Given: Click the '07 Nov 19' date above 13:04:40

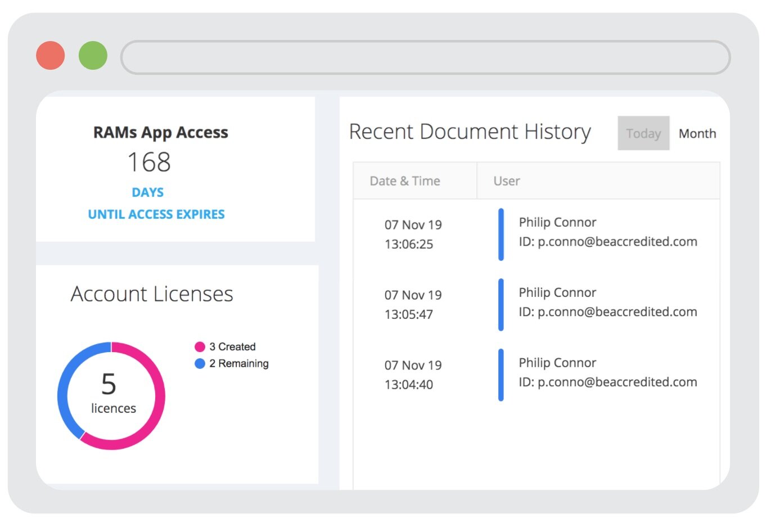Looking at the screenshot, I should pos(413,366).
